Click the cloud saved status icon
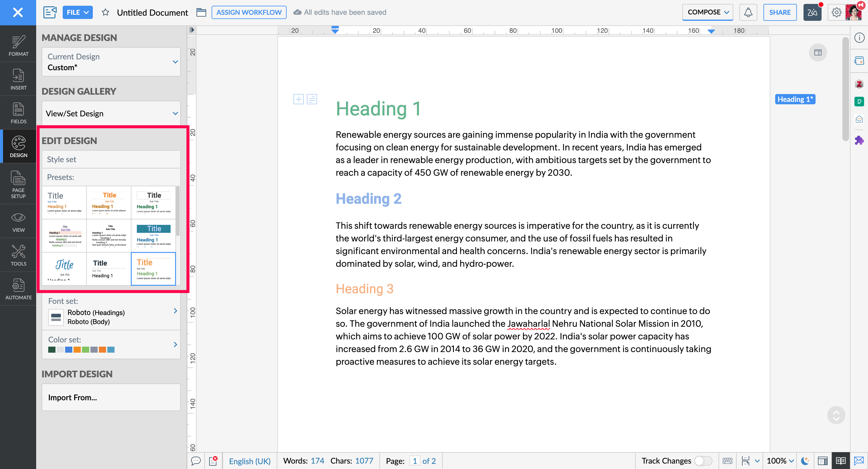The width and height of the screenshot is (868, 469). pos(297,12)
